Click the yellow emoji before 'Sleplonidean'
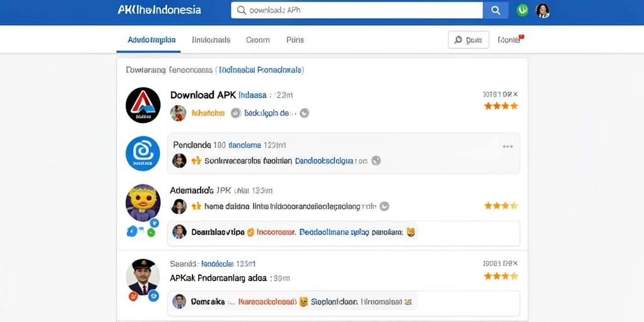The image size is (644, 322). click(304, 303)
